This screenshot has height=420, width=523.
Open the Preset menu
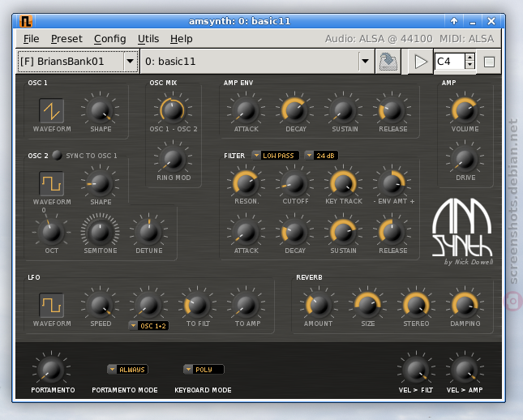(x=66, y=39)
